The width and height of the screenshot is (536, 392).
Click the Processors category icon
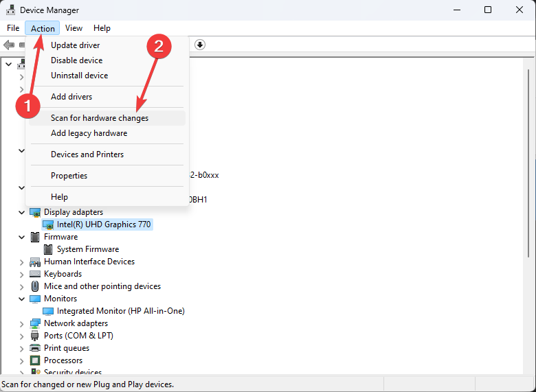tap(35, 360)
